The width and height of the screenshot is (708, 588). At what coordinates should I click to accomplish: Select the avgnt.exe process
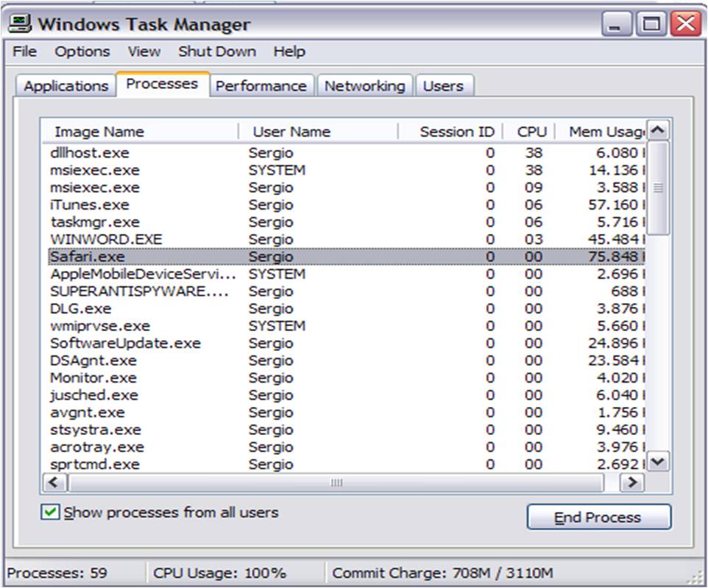pyautogui.click(x=347, y=412)
